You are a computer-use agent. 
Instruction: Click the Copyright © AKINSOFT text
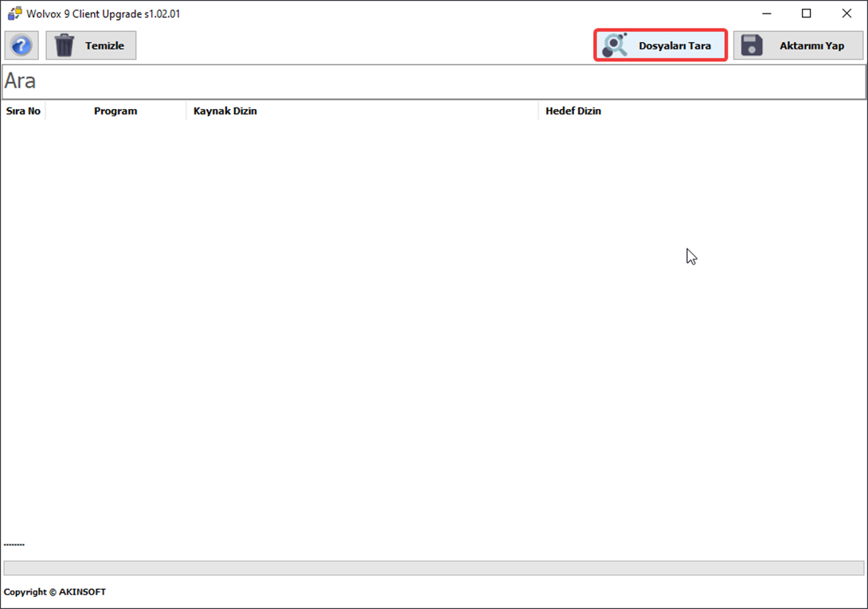55,591
